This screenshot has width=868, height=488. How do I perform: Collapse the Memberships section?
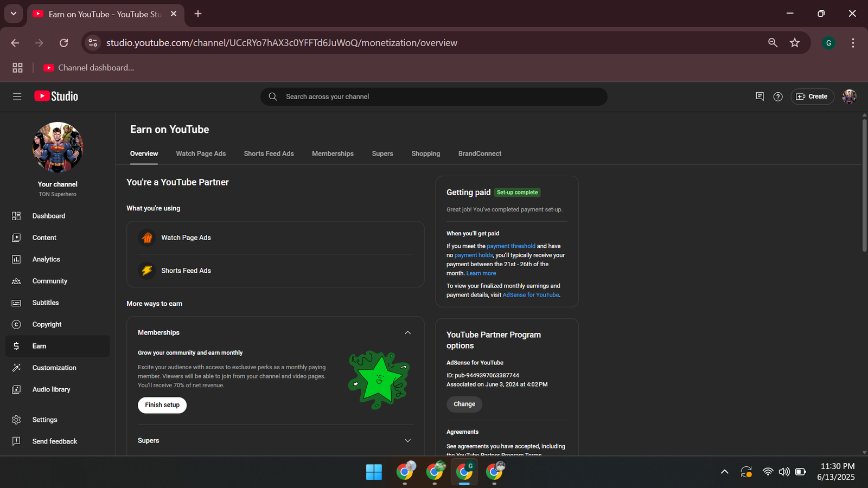[407, 332]
